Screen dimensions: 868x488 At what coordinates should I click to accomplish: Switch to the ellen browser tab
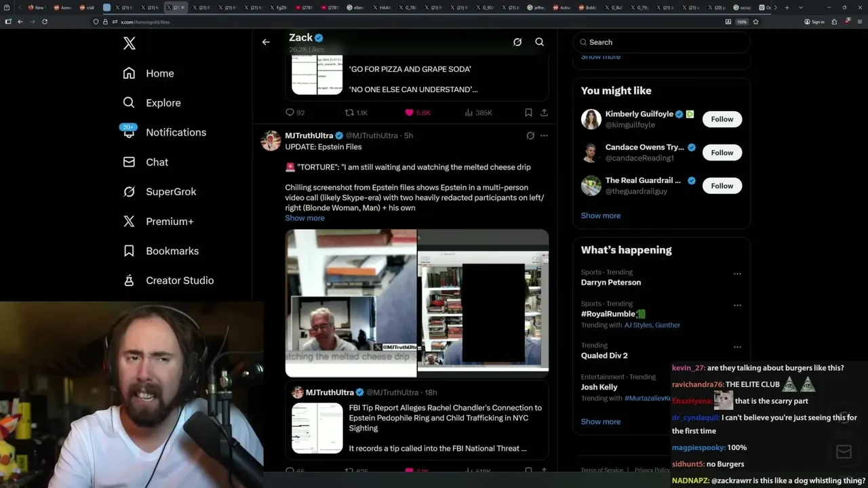pyautogui.click(x=355, y=7)
